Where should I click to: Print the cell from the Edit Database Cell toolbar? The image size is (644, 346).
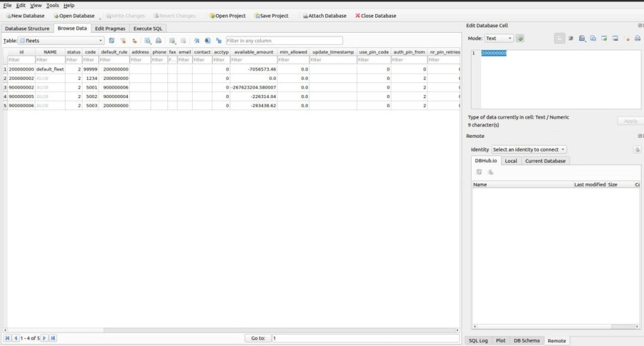click(638, 38)
